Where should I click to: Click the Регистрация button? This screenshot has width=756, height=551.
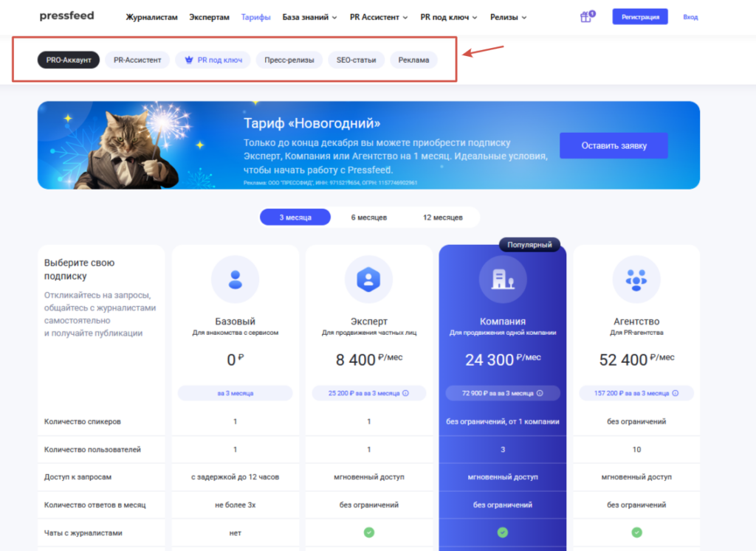(640, 17)
